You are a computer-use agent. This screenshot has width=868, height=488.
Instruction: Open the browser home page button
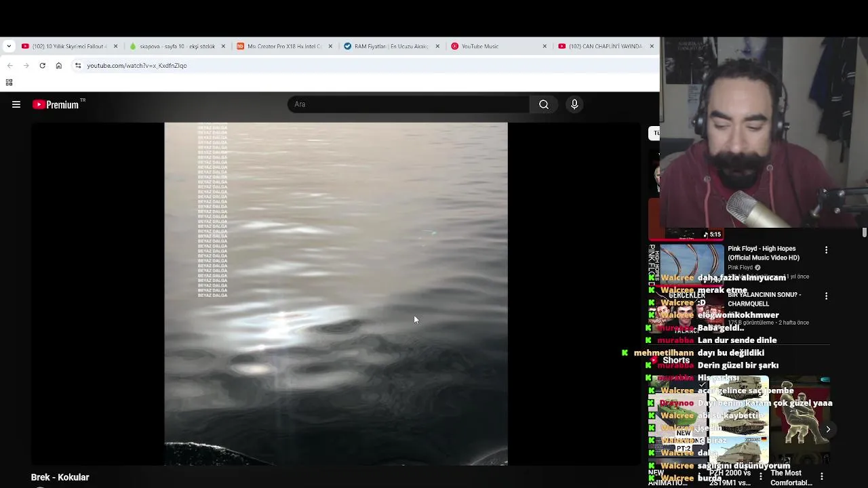58,66
